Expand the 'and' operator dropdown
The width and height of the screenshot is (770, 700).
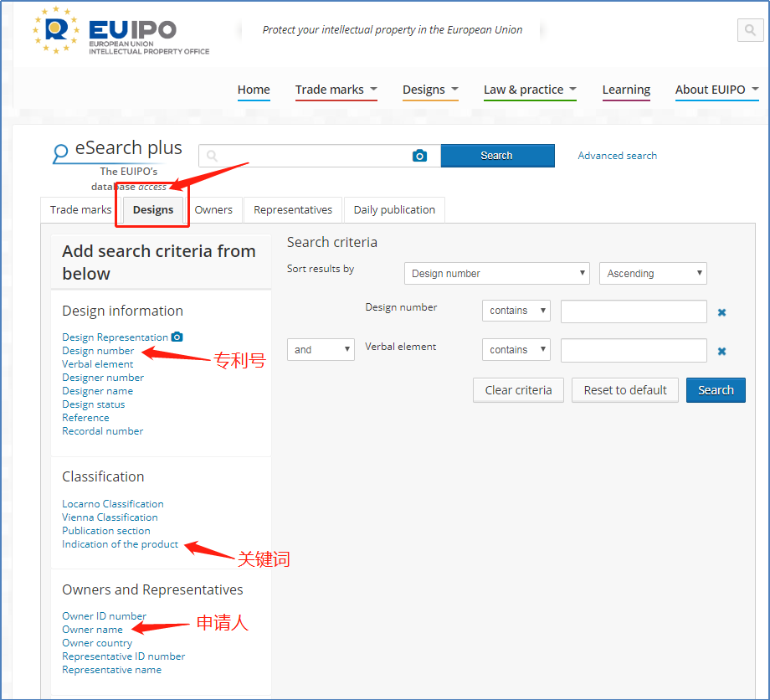tap(321, 350)
